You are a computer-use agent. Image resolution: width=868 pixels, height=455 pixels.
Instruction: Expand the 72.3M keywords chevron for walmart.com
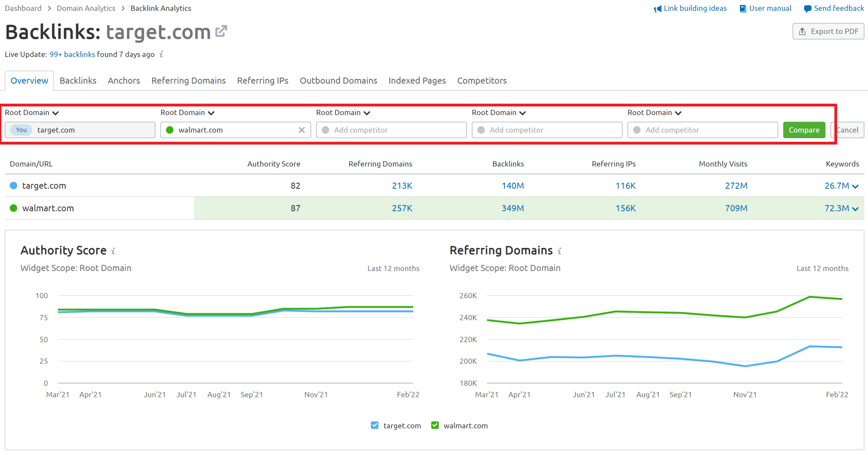(855, 208)
